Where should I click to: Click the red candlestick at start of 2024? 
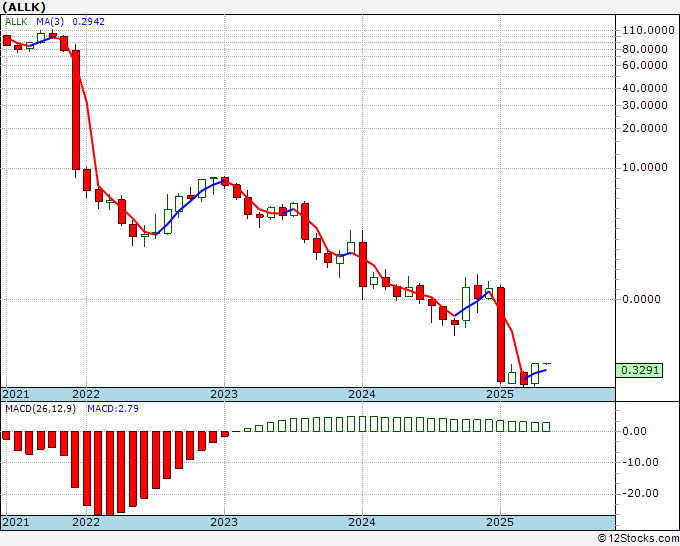pos(363,264)
